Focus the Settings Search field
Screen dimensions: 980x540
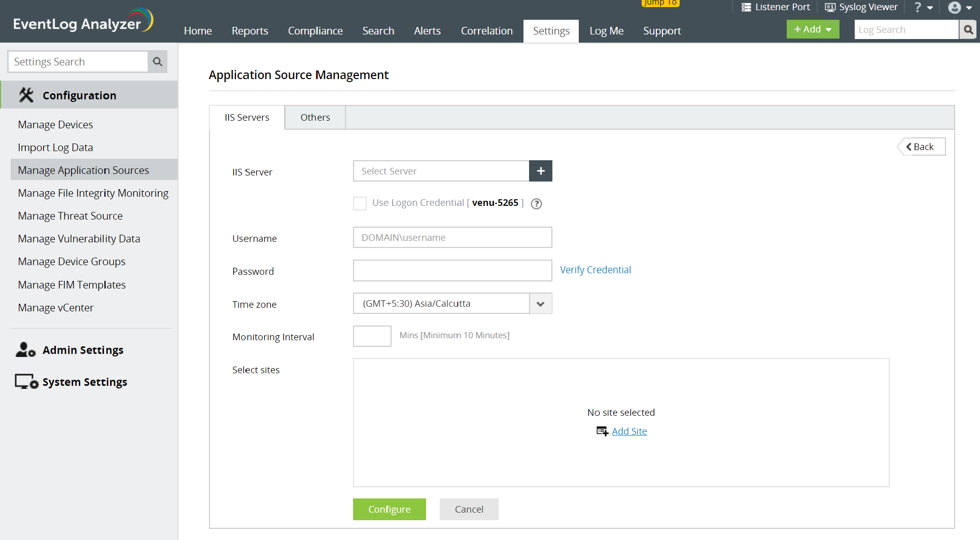click(78, 62)
